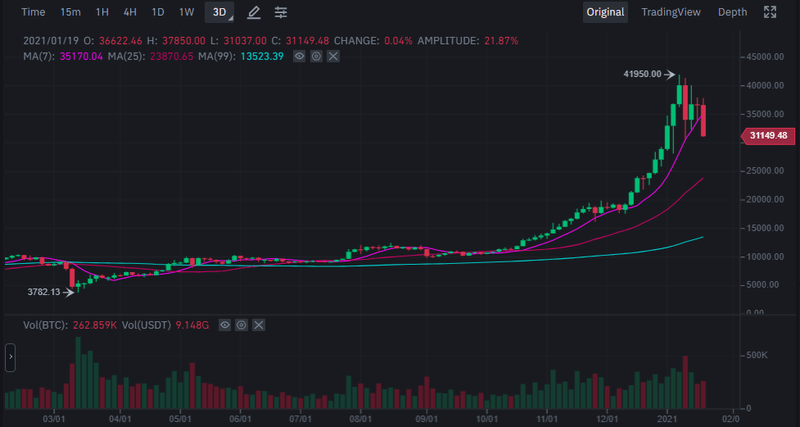Open the drawing tools pencil icon
This screenshot has width=800, height=427.
coord(254,12)
